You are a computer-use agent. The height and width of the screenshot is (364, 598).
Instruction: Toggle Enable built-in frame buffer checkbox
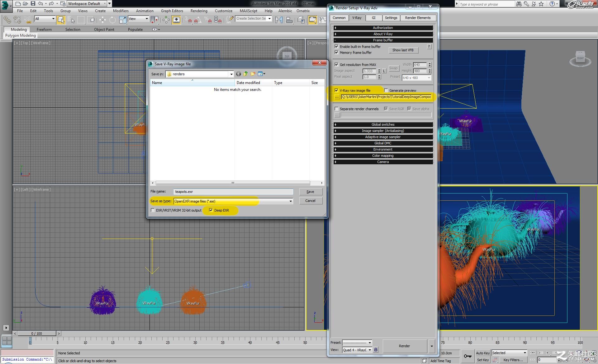tap(336, 46)
